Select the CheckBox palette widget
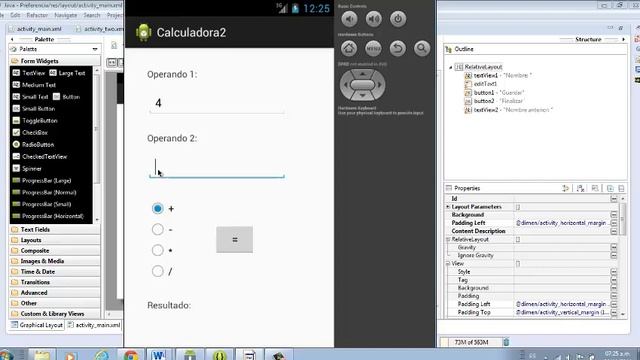 (x=30, y=132)
